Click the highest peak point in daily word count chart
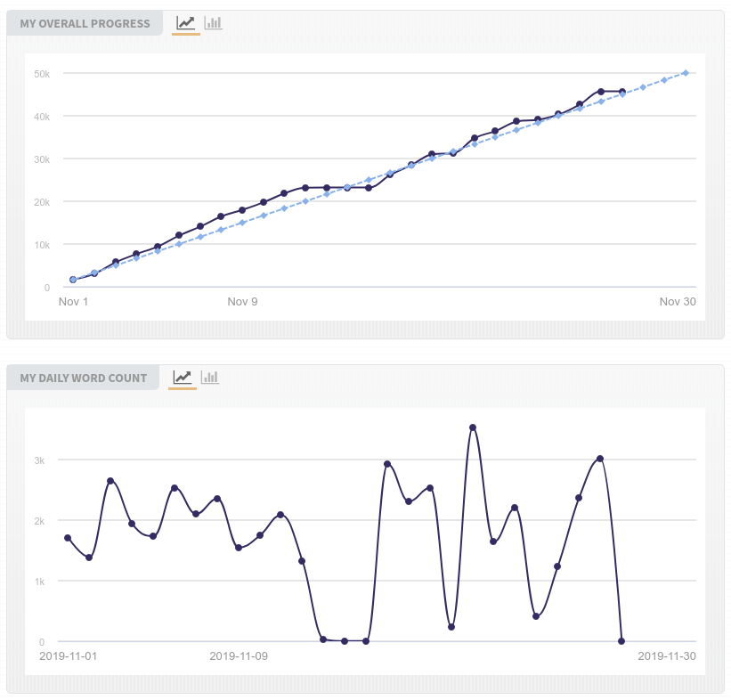Image resolution: width=731 pixels, height=700 pixels. [x=473, y=427]
